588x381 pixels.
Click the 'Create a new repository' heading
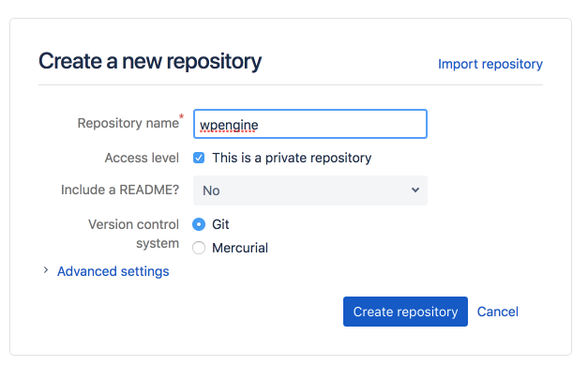(x=150, y=62)
